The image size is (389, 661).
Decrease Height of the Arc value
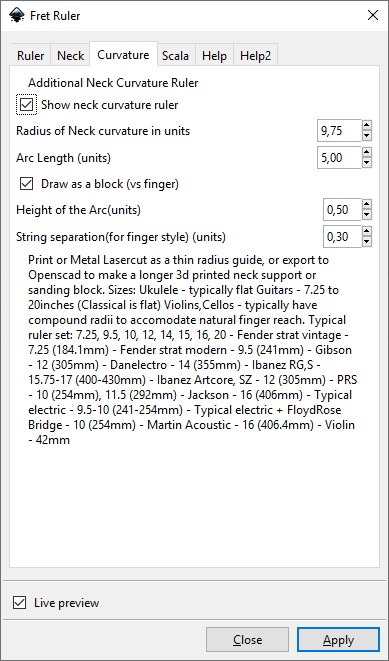(367, 215)
